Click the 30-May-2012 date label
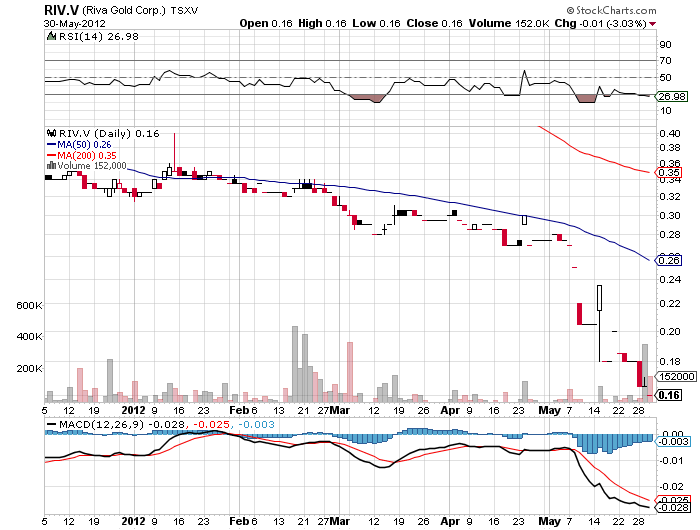Viewport: 700px width, 530px height. click(75, 24)
